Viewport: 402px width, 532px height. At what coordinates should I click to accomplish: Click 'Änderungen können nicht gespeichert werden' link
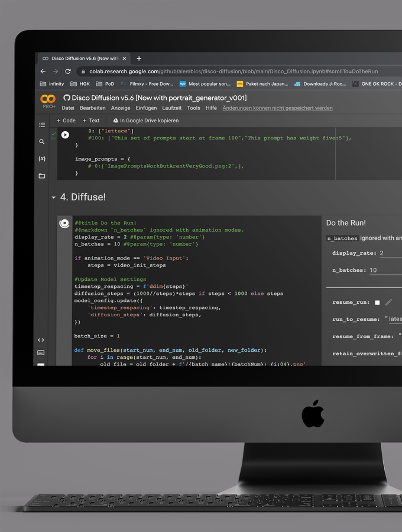point(277,108)
